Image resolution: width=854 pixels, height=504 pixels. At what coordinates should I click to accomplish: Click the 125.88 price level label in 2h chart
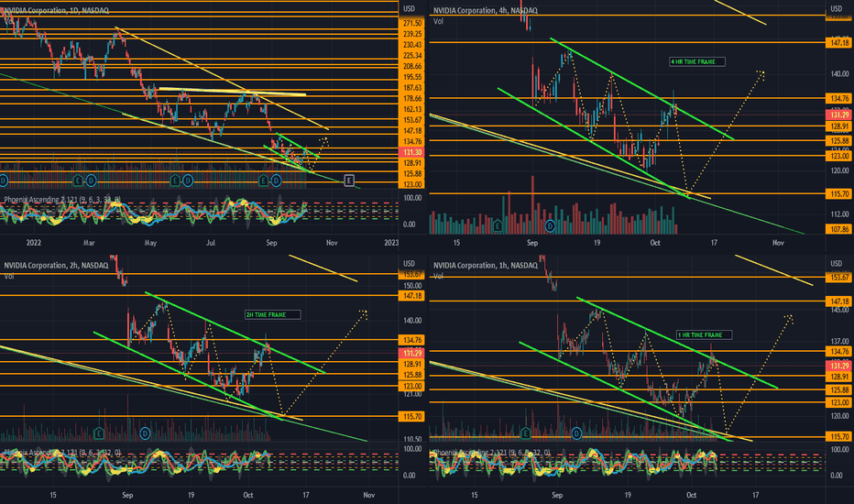click(x=412, y=375)
